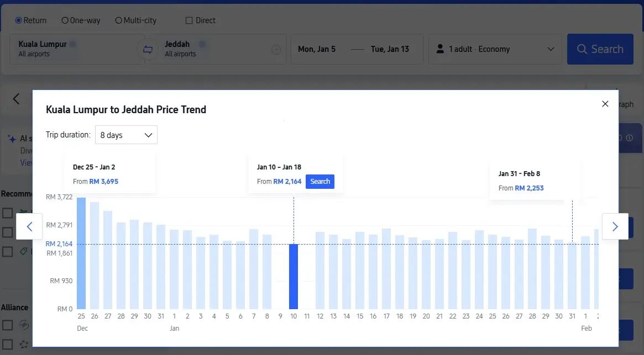The width and height of the screenshot is (644, 355).
Task: Select the Return trip radio button
Action: click(19, 20)
